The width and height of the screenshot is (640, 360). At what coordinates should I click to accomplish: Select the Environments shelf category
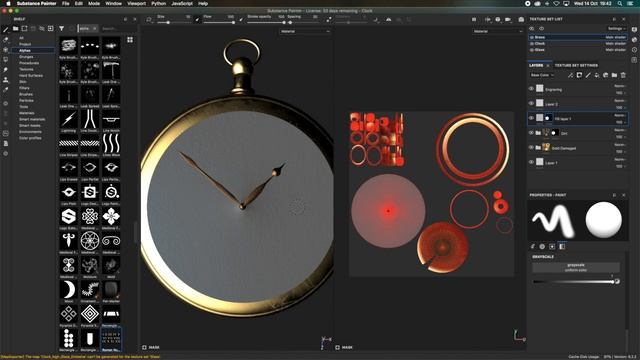tap(30, 132)
